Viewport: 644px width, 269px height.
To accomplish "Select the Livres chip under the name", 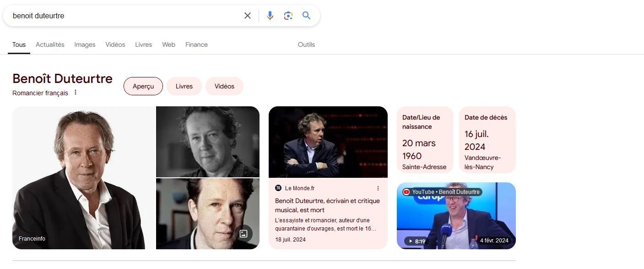I will point(184,86).
